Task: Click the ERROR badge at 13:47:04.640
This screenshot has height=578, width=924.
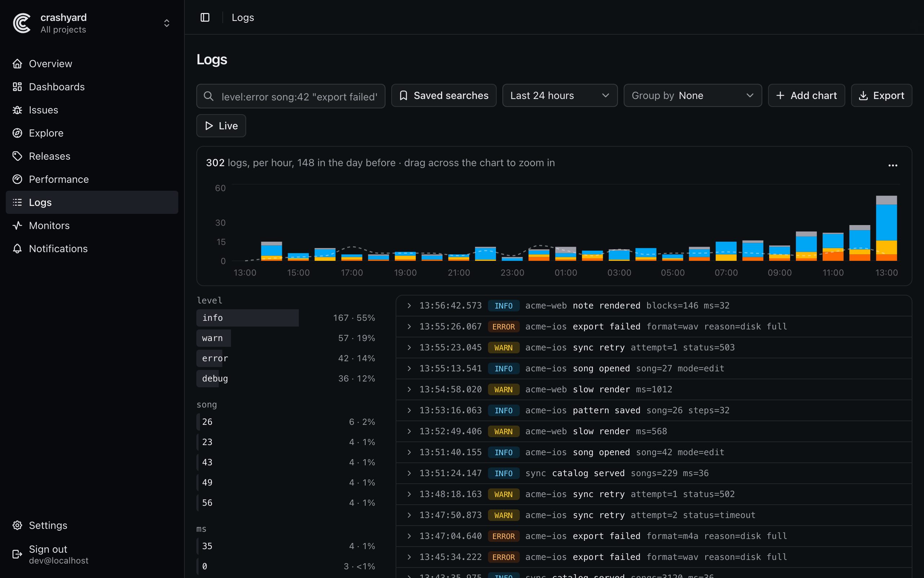Action: 503,536
